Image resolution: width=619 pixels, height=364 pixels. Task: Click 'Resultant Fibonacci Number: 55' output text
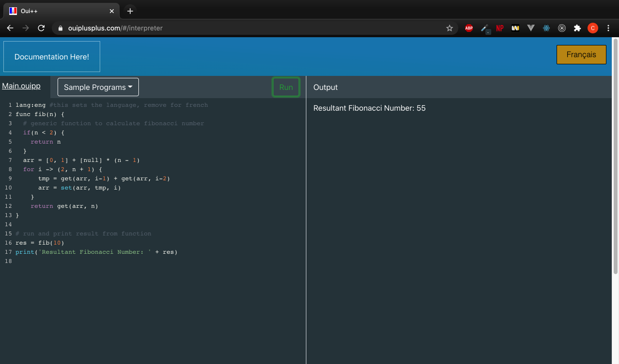click(370, 108)
